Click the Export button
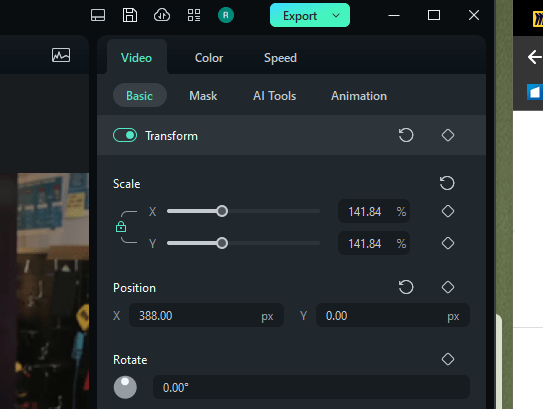Image resolution: width=543 pixels, height=409 pixels. click(x=300, y=16)
